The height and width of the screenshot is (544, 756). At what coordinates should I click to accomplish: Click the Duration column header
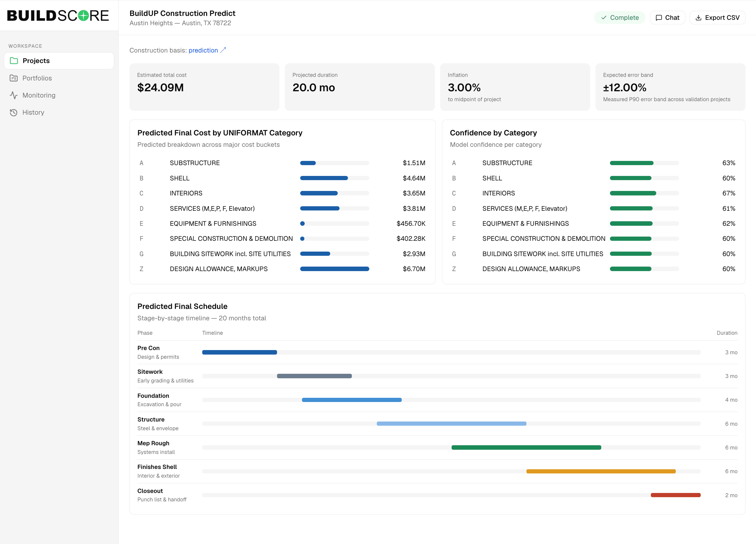(727, 333)
